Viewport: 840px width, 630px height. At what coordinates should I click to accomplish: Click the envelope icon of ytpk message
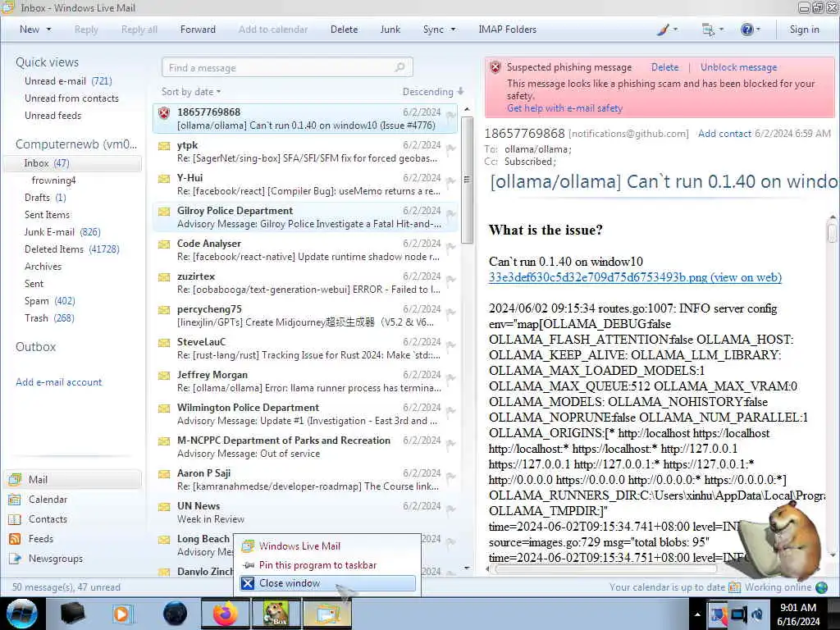click(x=164, y=146)
